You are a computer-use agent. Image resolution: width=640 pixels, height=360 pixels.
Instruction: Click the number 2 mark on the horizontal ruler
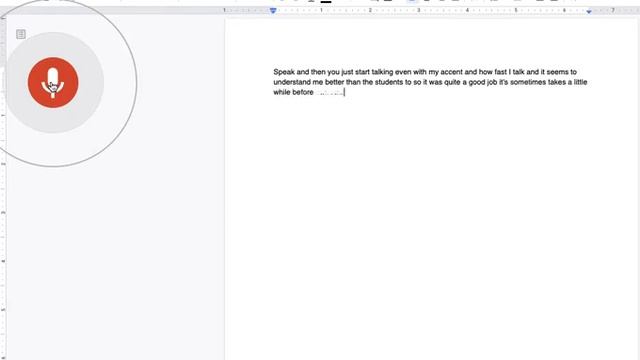[370, 10]
